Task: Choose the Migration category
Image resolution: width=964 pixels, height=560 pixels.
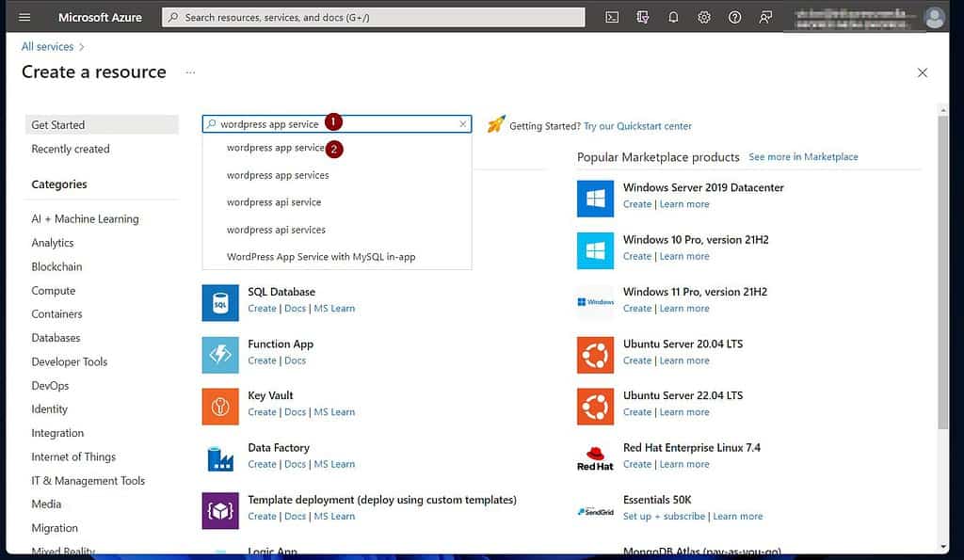Action: 54,528
